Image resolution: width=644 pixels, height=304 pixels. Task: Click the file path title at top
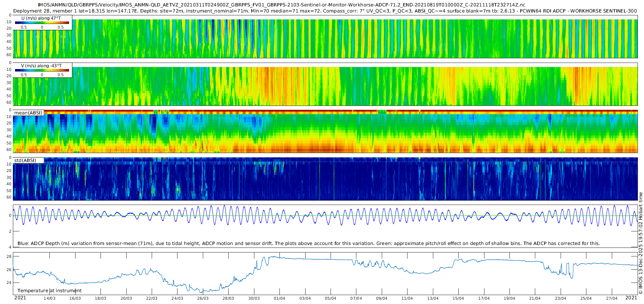coord(281,5)
